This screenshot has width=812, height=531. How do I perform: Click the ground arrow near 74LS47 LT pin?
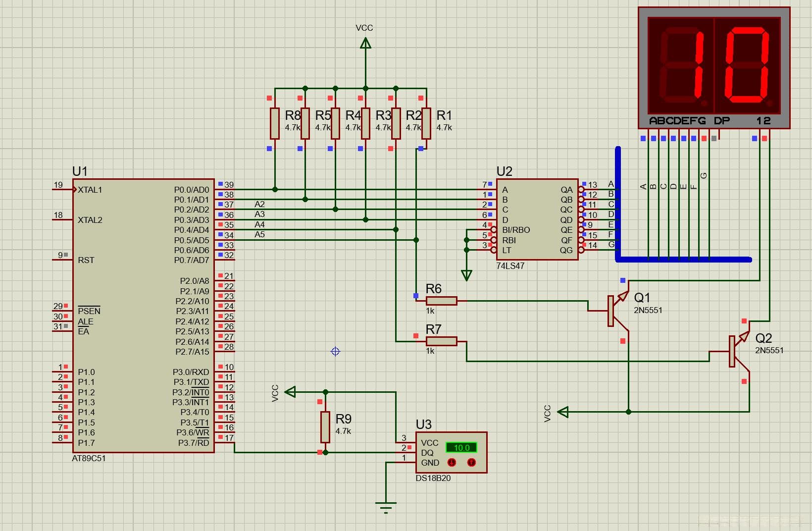pos(466,275)
